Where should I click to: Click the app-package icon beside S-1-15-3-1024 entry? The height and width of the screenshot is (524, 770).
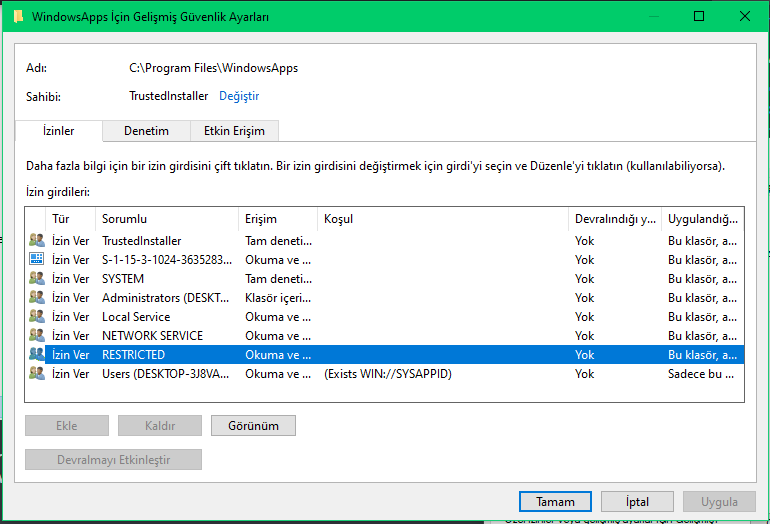[36, 259]
